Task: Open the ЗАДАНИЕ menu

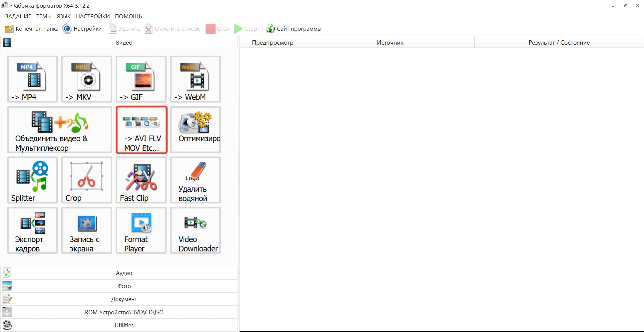Action: tap(18, 16)
